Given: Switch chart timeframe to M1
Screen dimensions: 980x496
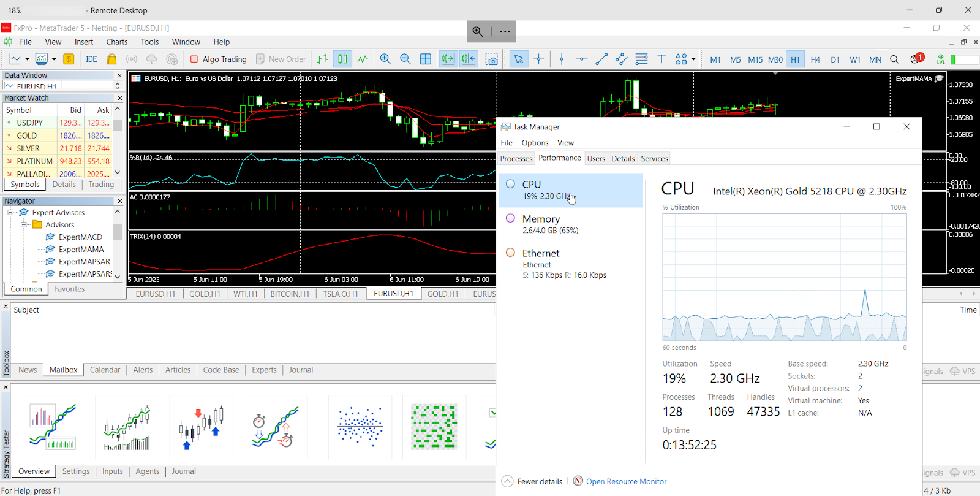Looking at the screenshot, I should pyautogui.click(x=715, y=59).
